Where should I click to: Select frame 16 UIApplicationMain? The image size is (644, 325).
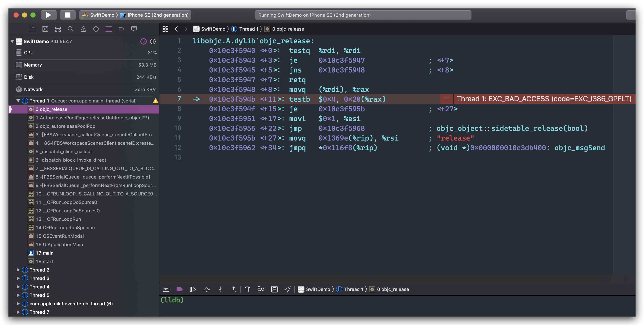click(x=84, y=244)
